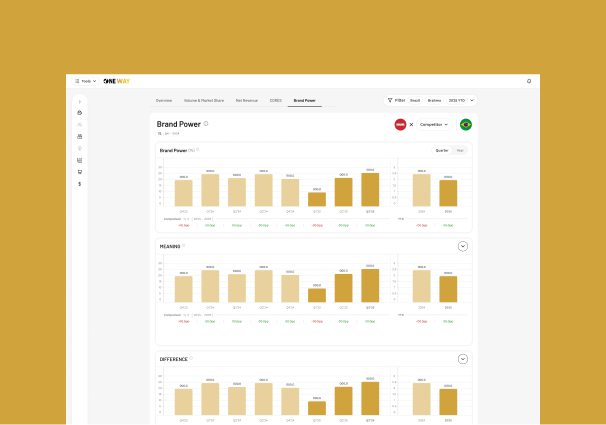Go to the Volume & Market Share tab
The image size is (606, 425).
click(204, 100)
